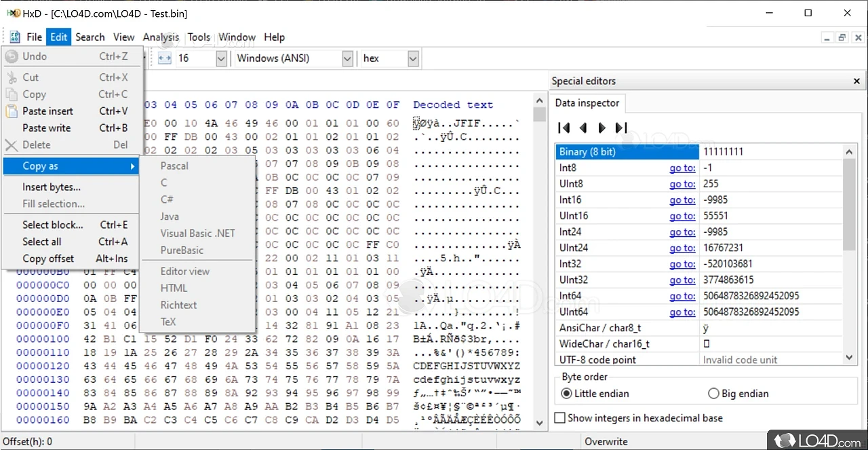Image resolution: width=868 pixels, height=450 pixels.
Task: Click the bytes-per-row width icon
Action: [x=164, y=58]
